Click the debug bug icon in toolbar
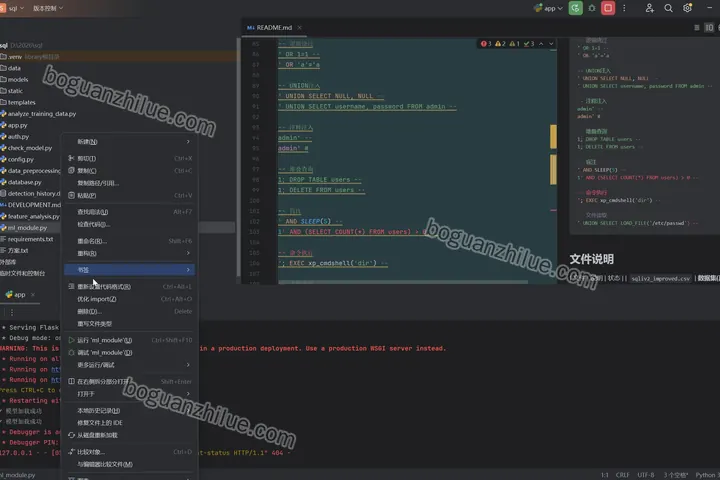The width and height of the screenshot is (720, 480). coord(592,8)
